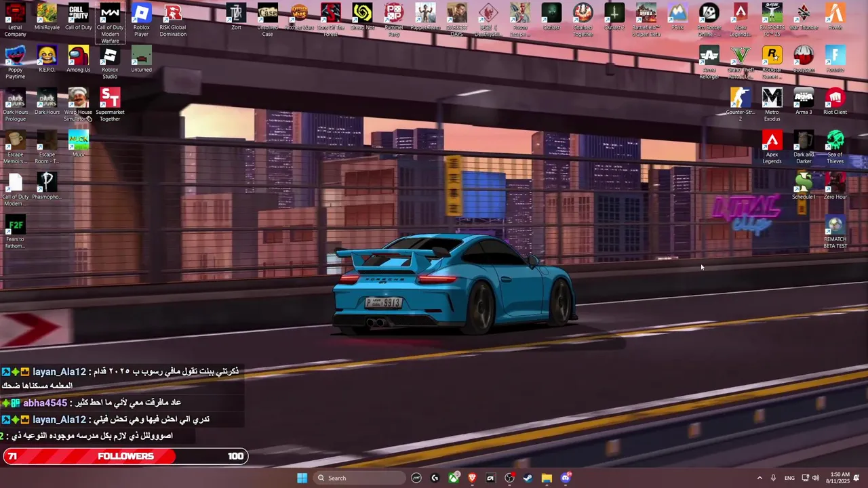This screenshot has height=488, width=868.
Task: Select Dark Hours Prologue shortcut
Action: click(x=15, y=105)
